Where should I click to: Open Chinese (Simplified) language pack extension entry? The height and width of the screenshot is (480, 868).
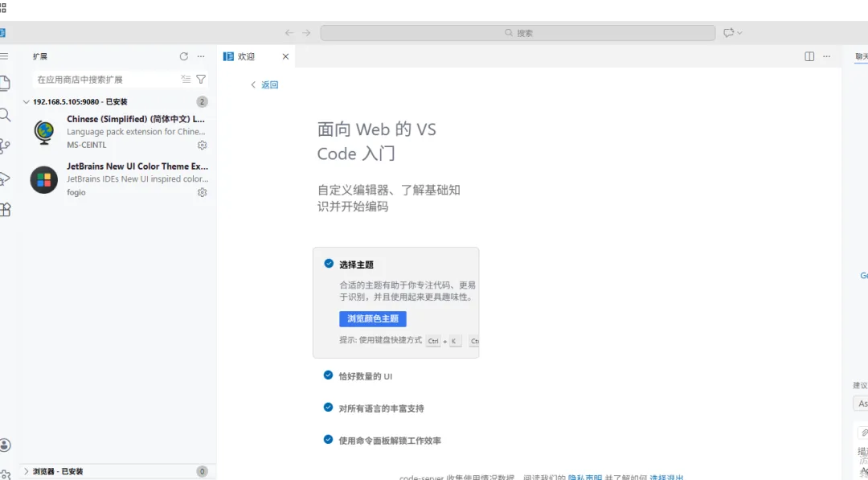coord(118,133)
